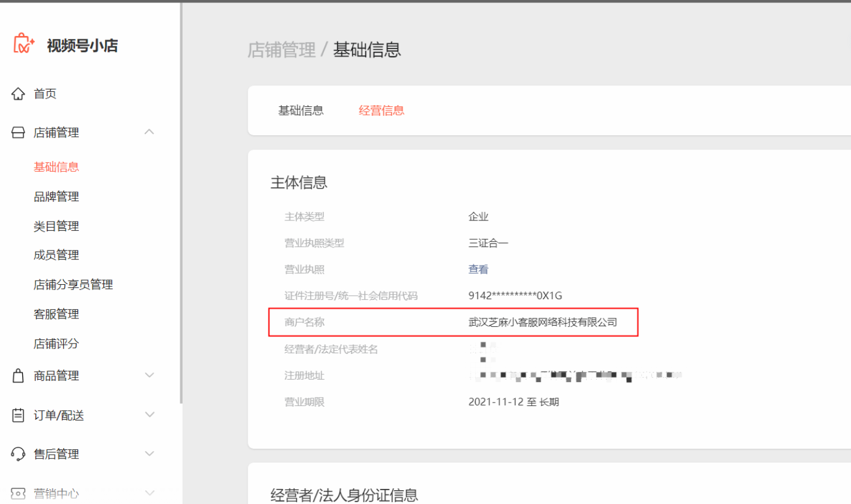
Task: Click the 证件注册号/统一社会信用代码 label
Action: [x=351, y=296]
